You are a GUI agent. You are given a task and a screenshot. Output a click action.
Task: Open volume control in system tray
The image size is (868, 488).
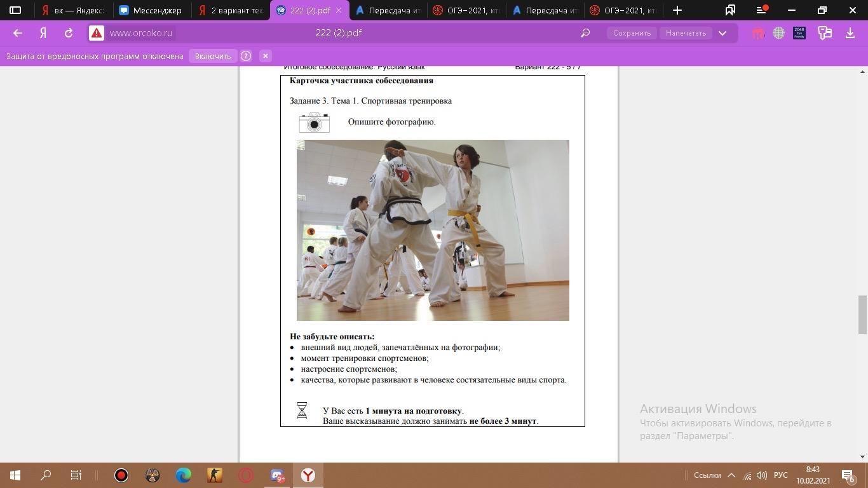click(x=762, y=475)
